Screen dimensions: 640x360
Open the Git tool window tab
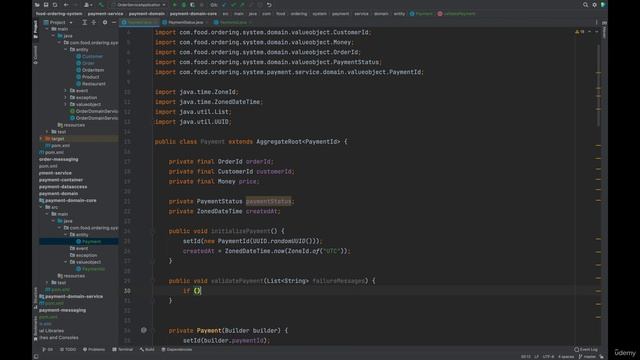pyautogui.click(x=48, y=349)
